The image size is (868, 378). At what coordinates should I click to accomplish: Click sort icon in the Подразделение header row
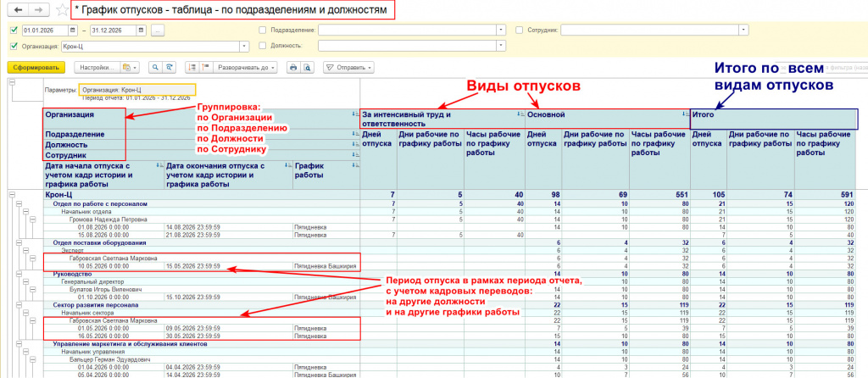click(x=355, y=135)
